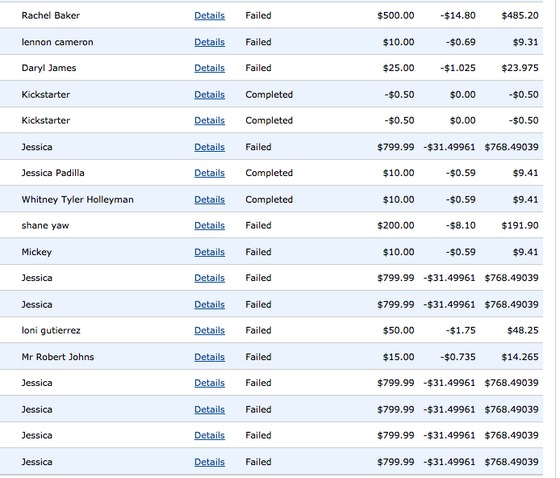
Task: Click the $485.20 net amount
Action: (x=520, y=16)
